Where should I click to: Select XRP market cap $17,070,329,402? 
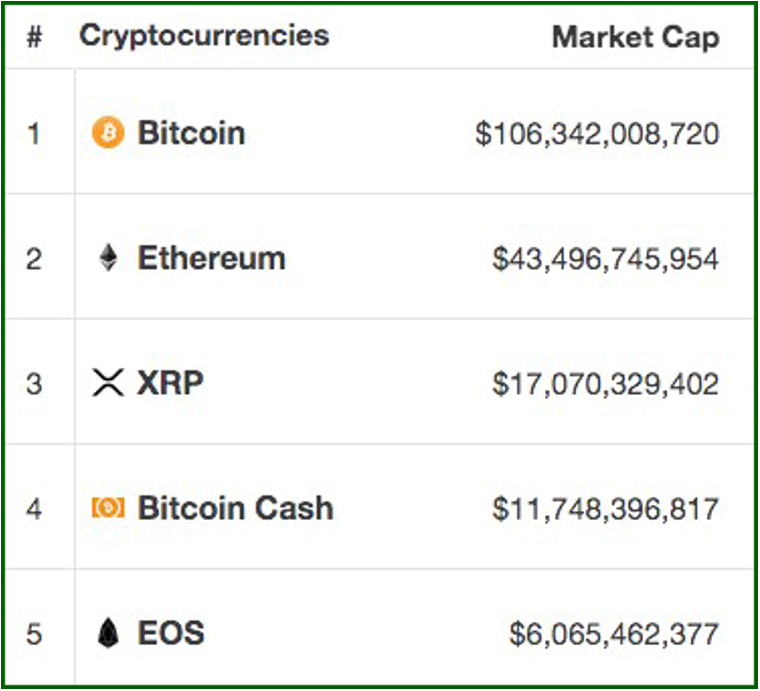click(x=605, y=384)
